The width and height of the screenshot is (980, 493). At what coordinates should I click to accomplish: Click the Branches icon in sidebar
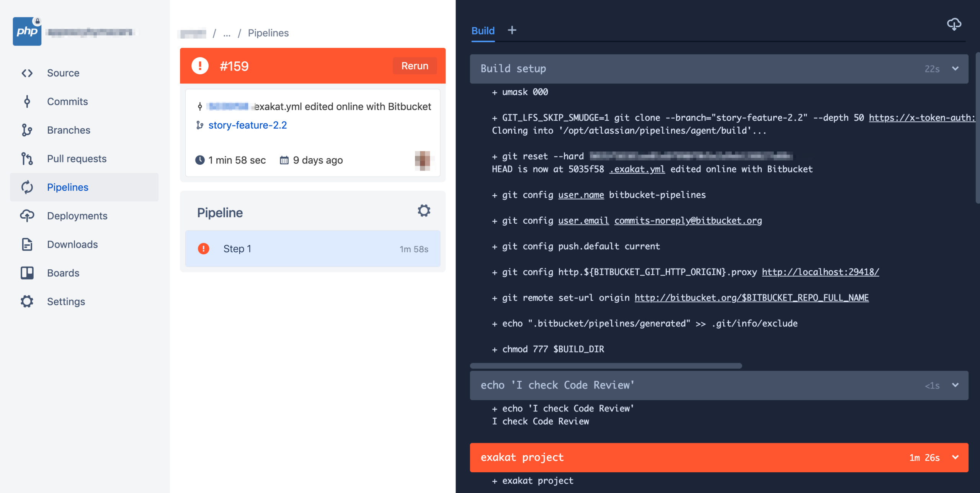(x=27, y=130)
